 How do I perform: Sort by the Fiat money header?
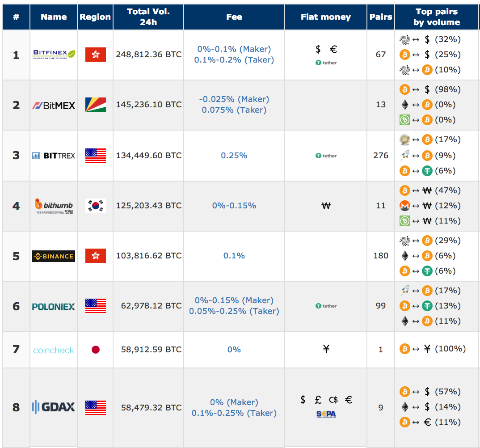(x=326, y=17)
